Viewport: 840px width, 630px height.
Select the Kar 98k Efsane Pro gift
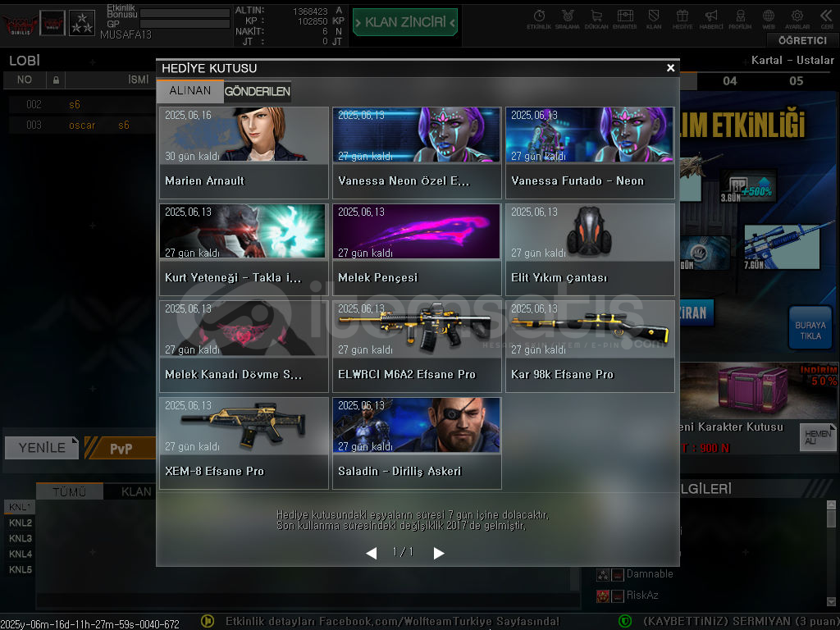click(590, 347)
